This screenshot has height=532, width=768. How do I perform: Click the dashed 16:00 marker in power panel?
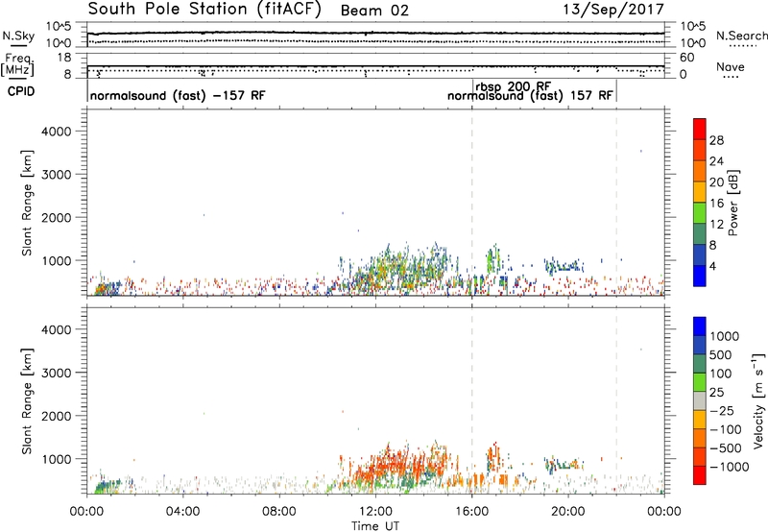(x=471, y=203)
